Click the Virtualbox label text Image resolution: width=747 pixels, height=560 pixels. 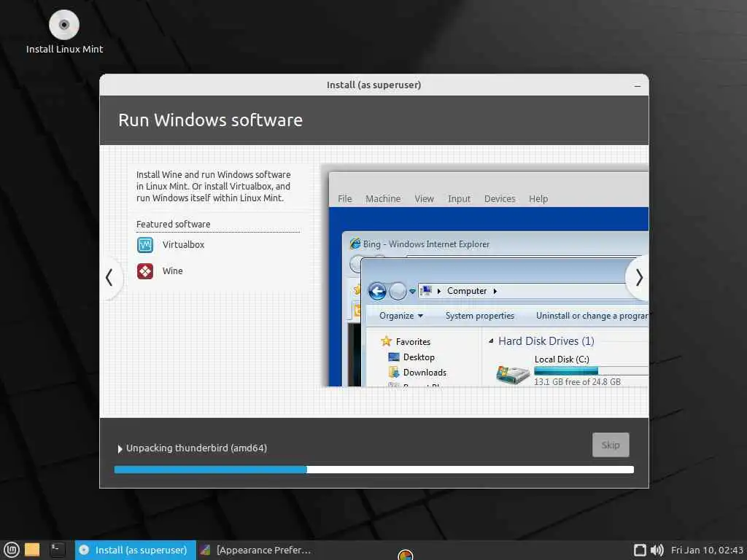pos(183,245)
